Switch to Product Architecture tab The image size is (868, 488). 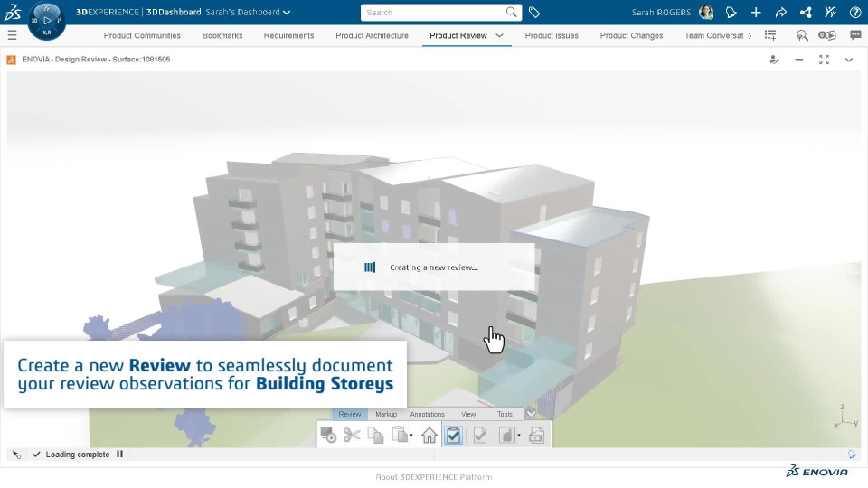(x=372, y=35)
